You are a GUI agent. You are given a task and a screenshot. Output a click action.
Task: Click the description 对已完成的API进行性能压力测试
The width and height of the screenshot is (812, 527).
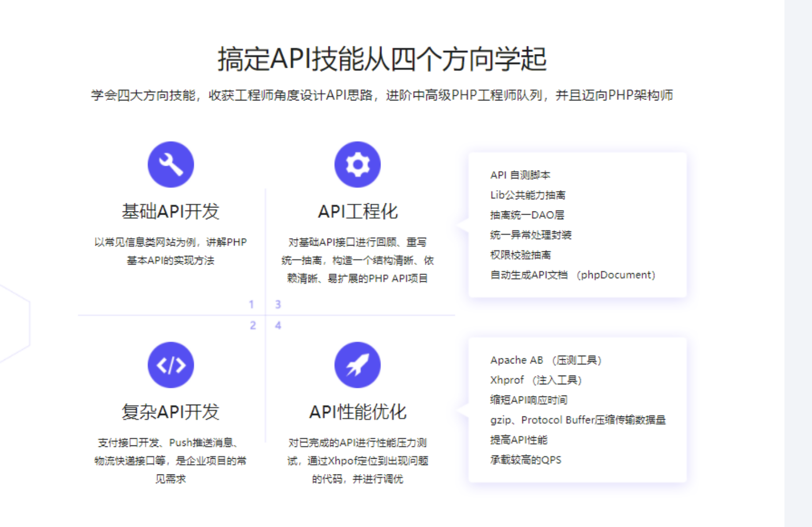(x=358, y=461)
